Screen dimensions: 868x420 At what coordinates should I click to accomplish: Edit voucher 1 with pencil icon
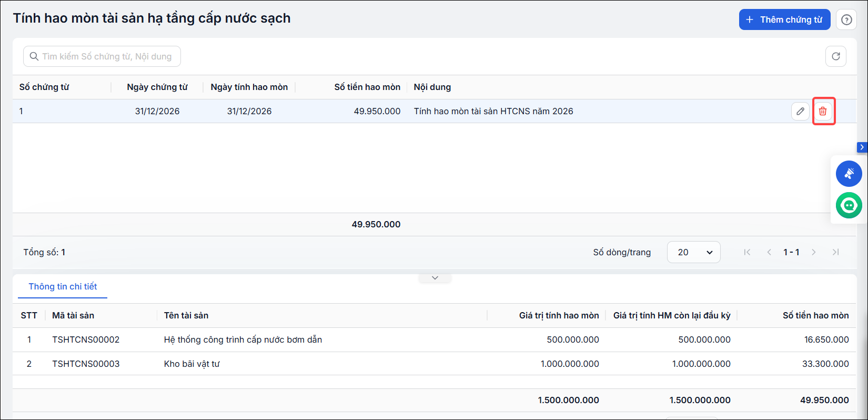click(800, 111)
